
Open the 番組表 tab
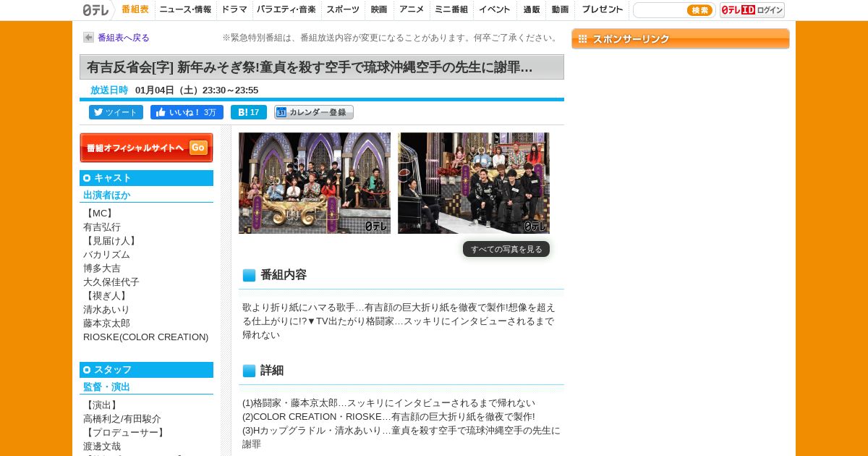point(135,9)
